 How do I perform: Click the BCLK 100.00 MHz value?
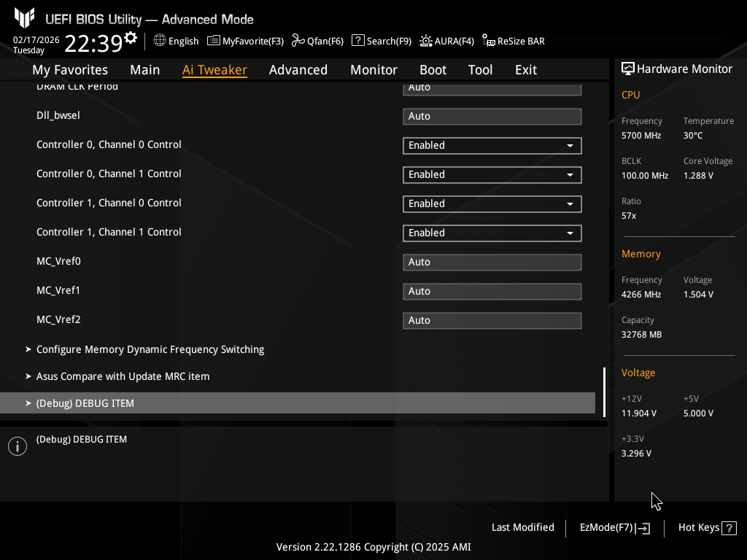point(645,176)
